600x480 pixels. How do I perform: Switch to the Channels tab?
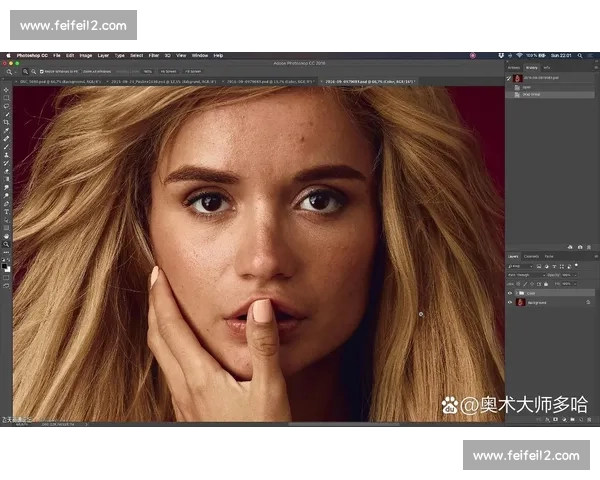point(532,257)
